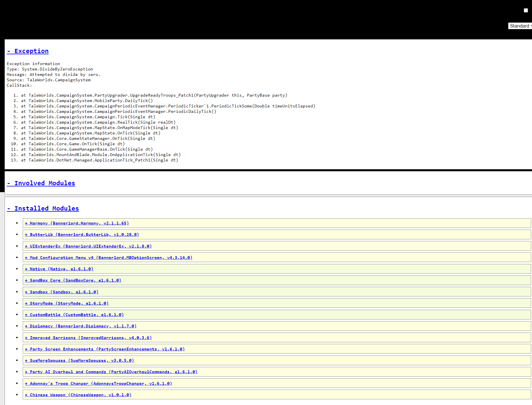Open the Party Screen Enhancements link
The height and width of the screenshot is (405, 532).
pyautogui.click(x=105, y=349)
